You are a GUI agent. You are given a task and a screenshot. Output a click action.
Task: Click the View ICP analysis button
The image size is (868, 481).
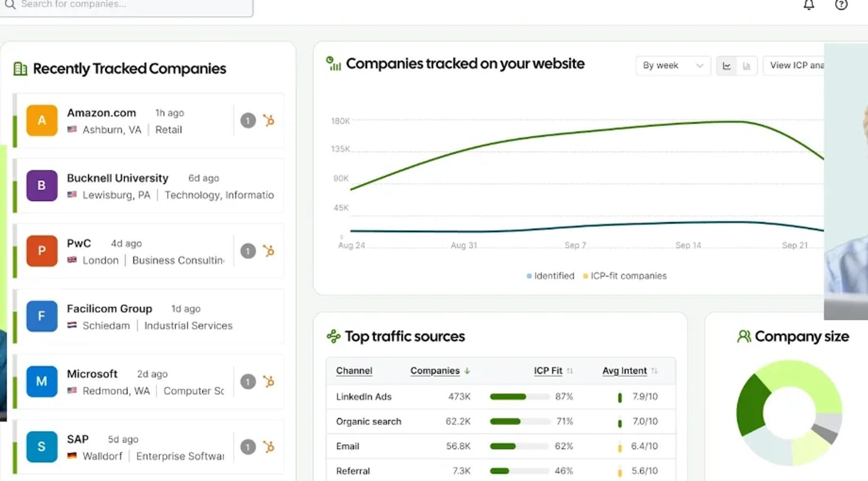click(794, 66)
